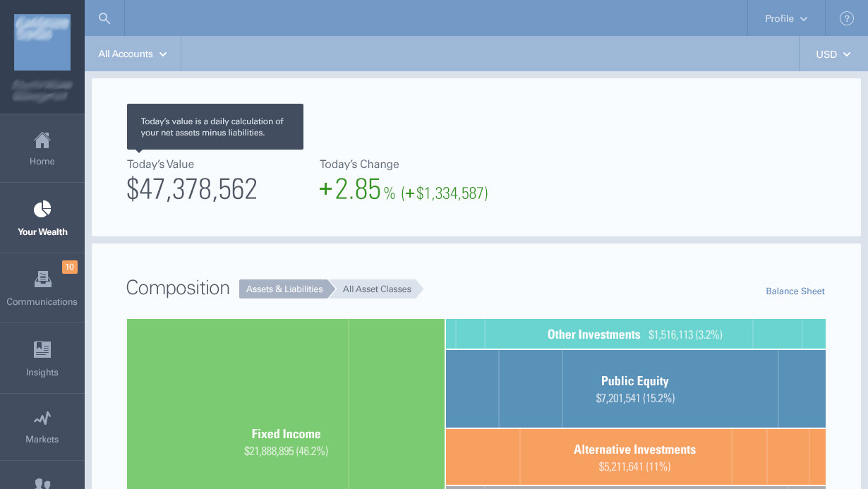This screenshot has width=868, height=489.
Task: Open Communications inbox icon
Action: click(x=42, y=279)
